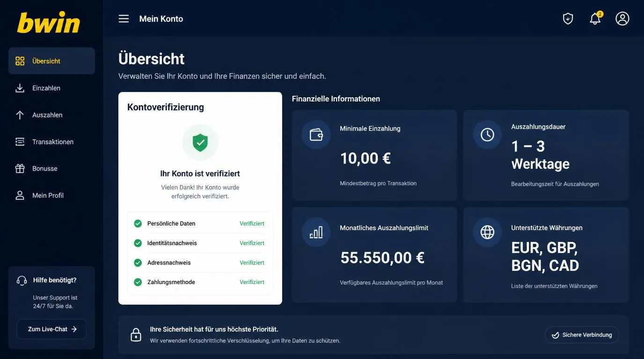The image size is (644, 359).
Task: Click Verifiziert status for Zahlungsmethode
Action: (252, 282)
